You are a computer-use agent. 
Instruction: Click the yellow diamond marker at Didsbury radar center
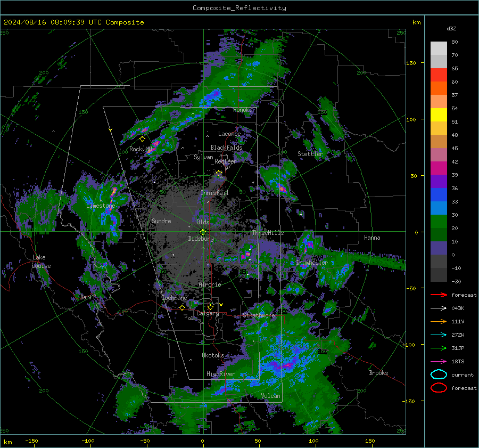tap(203, 232)
